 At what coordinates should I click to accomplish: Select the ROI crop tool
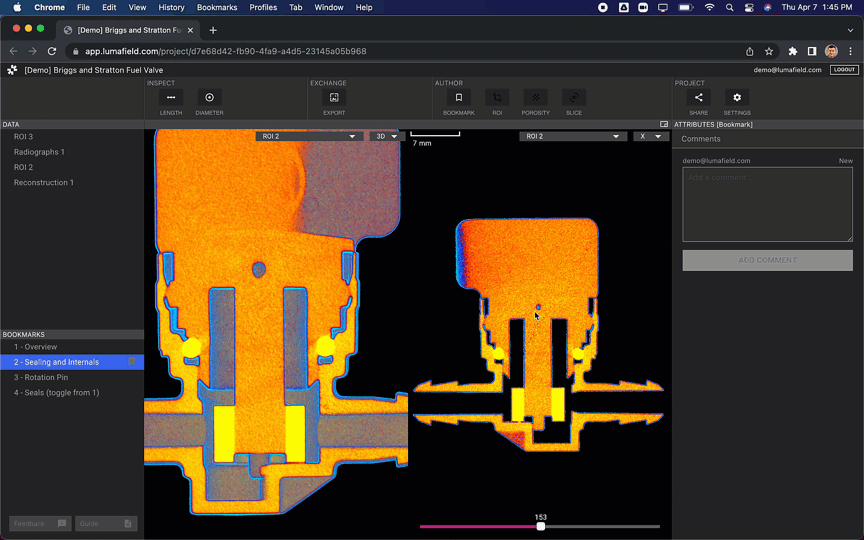click(x=497, y=98)
